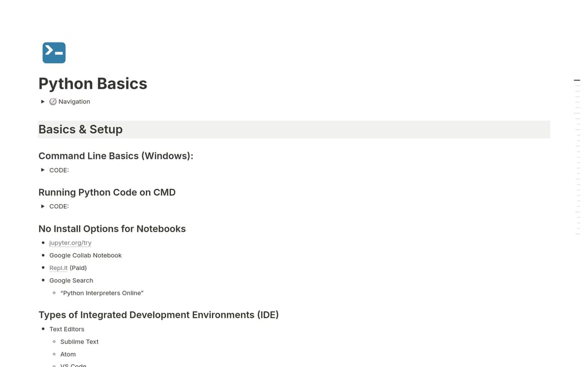Click the No Install Options for Notebooks heading
The width and height of the screenshot is (588, 367).
[112, 229]
